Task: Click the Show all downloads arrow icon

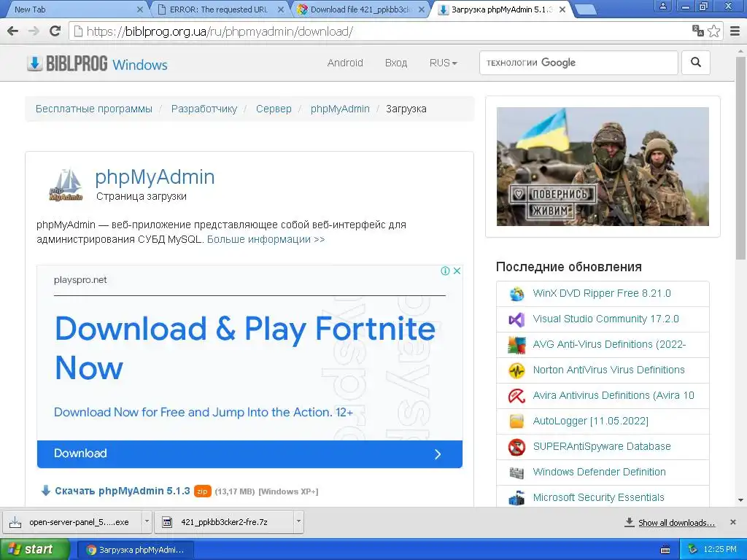Action: click(630, 522)
